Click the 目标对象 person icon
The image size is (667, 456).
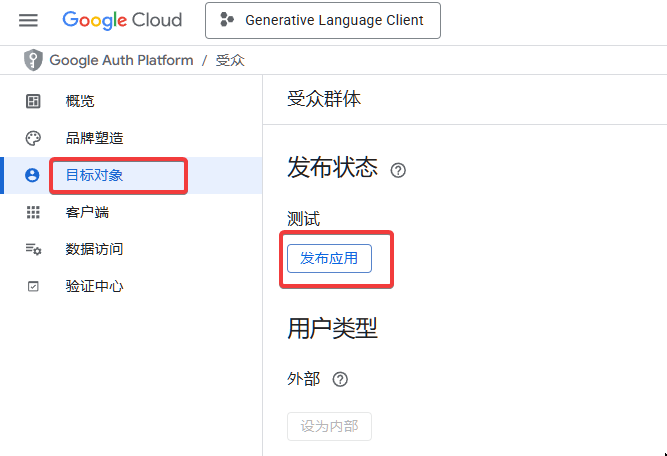click(33, 175)
